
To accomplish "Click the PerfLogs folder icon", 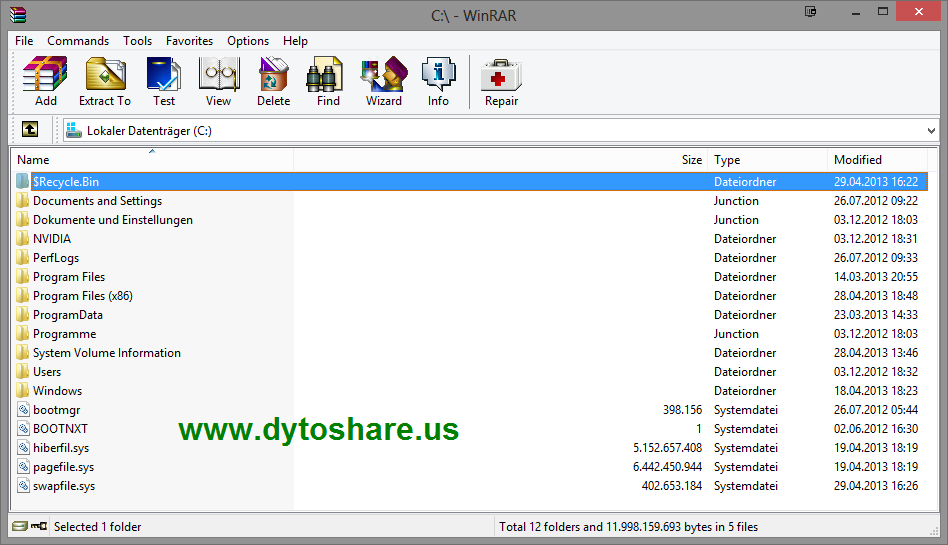I will coord(22,258).
